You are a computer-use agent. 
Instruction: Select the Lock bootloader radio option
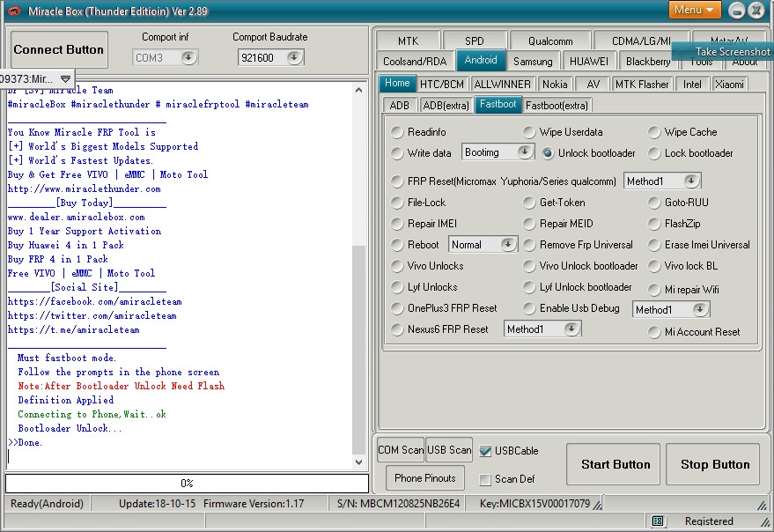pos(654,153)
